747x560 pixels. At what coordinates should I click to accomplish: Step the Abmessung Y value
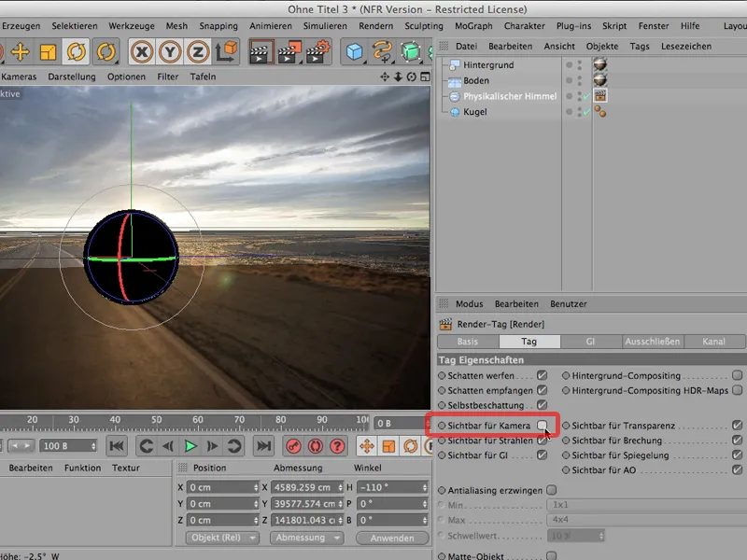point(340,503)
